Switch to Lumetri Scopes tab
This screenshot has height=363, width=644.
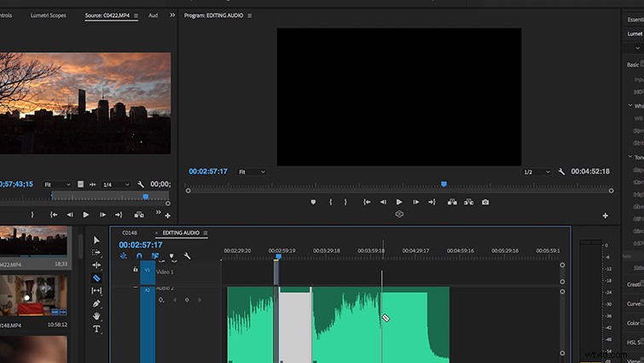pos(48,15)
